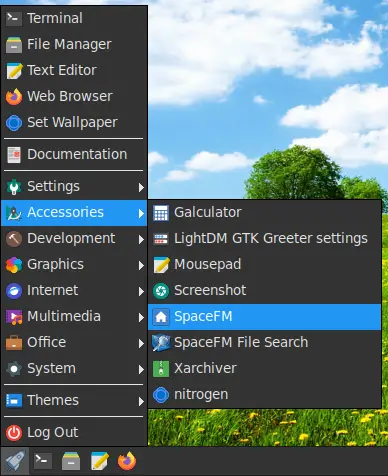
Task: Click the Terminal icon in the menu
Action: point(14,18)
